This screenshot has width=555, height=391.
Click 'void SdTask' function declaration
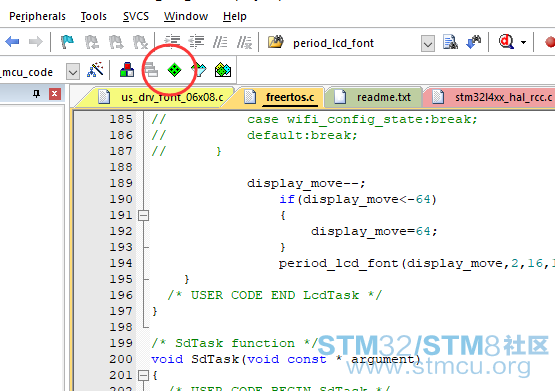coord(286,360)
